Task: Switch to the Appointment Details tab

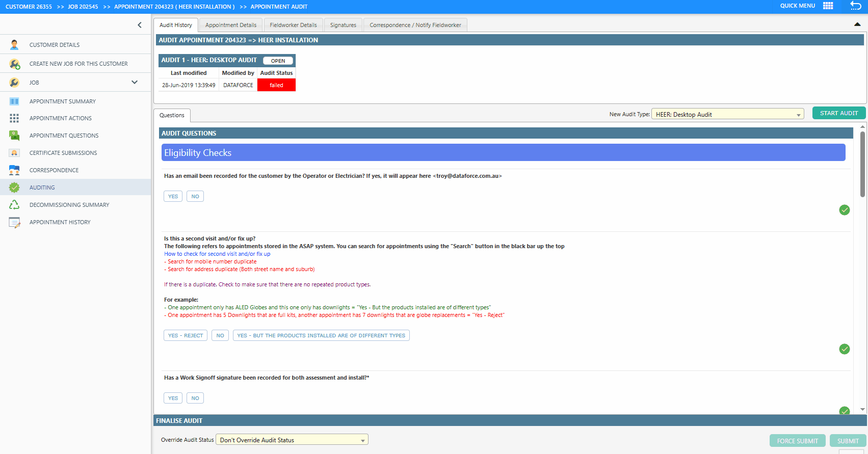Action: (231, 25)
